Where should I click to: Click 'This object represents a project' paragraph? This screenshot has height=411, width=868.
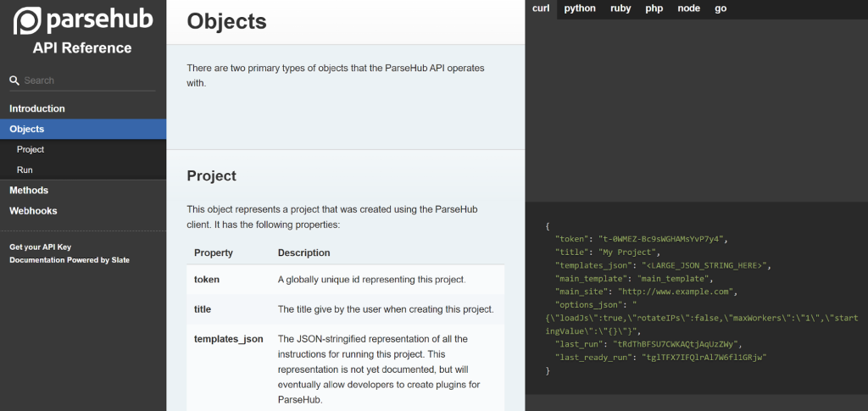332,218
